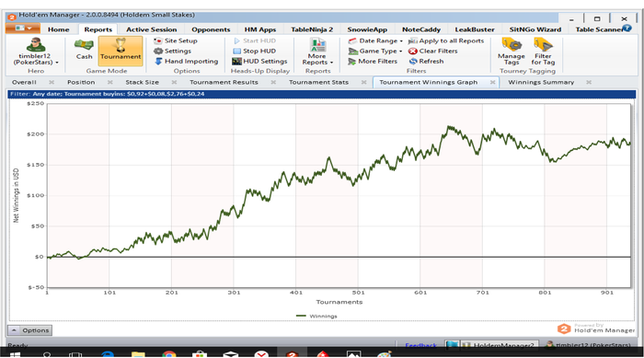Select the timbler12 PokerStars hero icon
644x358 pixels.
[x=36, y=52]
